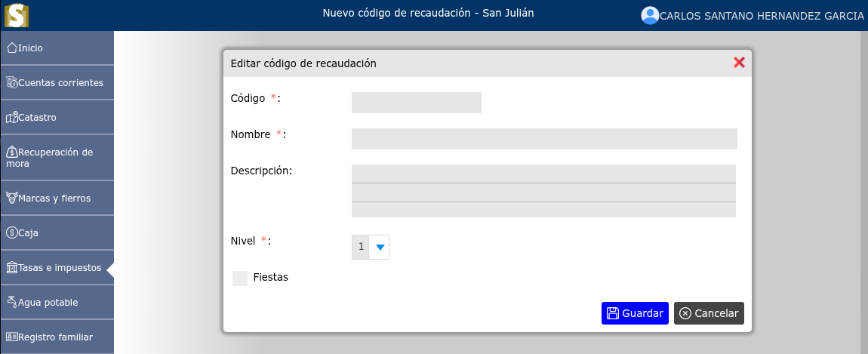The width and height of the screenshot is (868, 354).
Task: Select the Tasas e impuestos label
Action: [60, 268]
